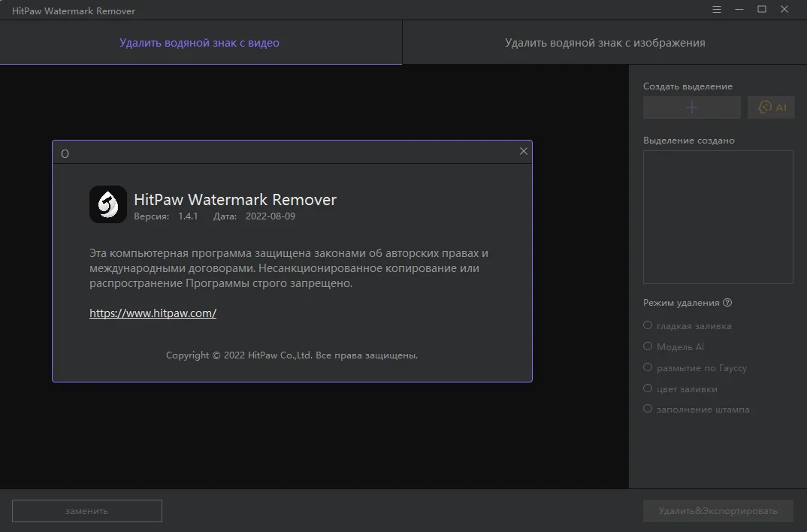Maximize the HitPaw window
This screenshot has height=532, width=807.
pyautogui.click(x=762, y=9)
